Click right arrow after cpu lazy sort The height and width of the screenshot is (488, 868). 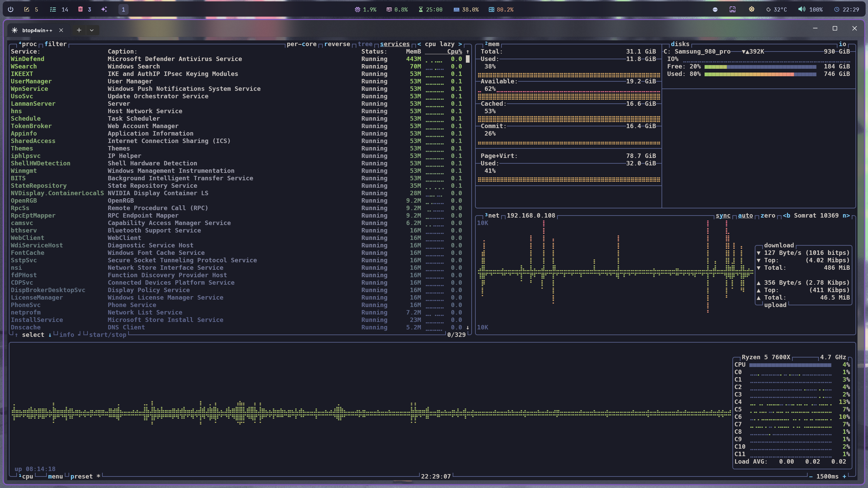(460, 44)
